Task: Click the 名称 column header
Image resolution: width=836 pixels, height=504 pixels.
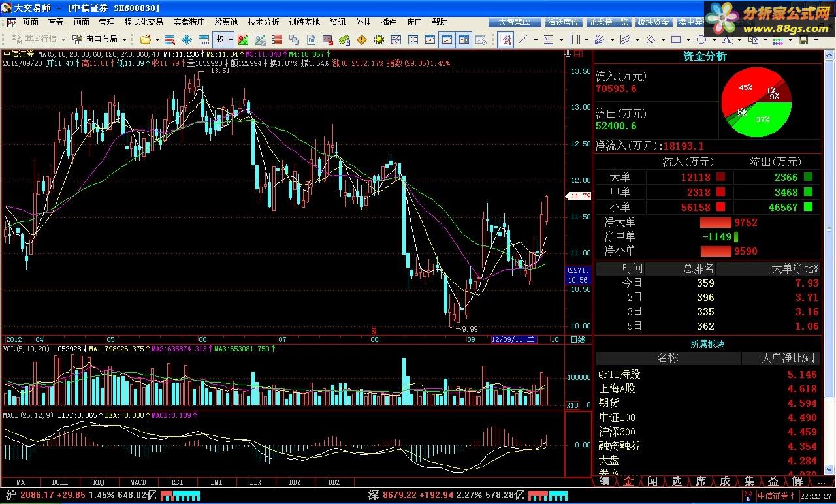Action: click(x=667, y=358)
